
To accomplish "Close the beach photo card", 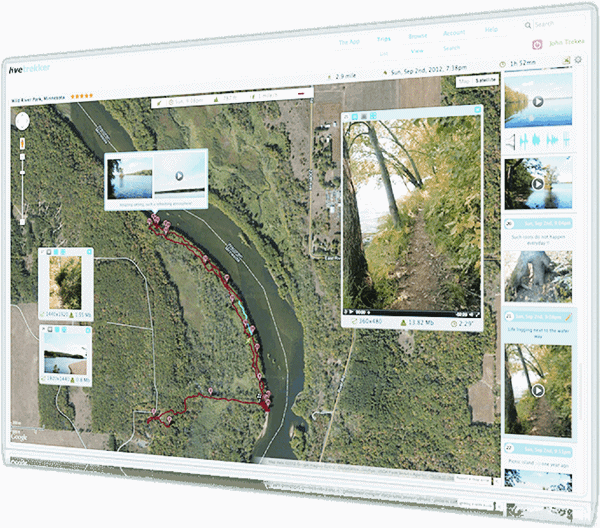I will (x=88, y=330).
